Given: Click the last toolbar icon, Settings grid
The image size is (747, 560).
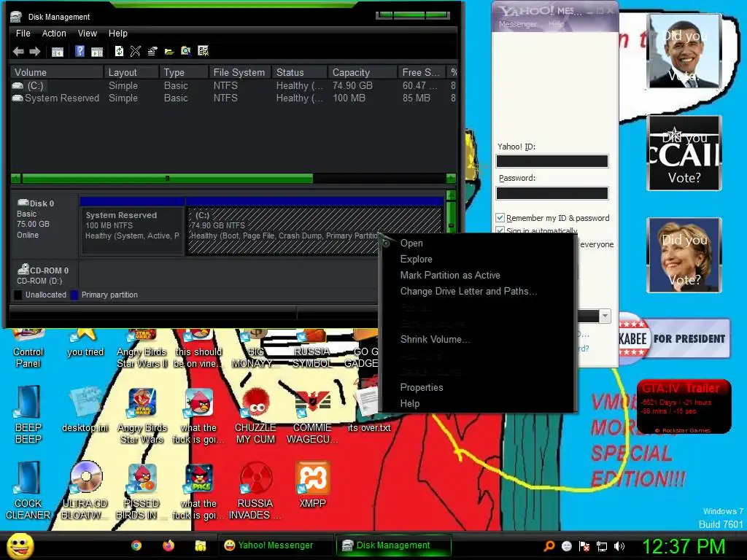Looking at the screenshot, I should (x=203, y=51).
